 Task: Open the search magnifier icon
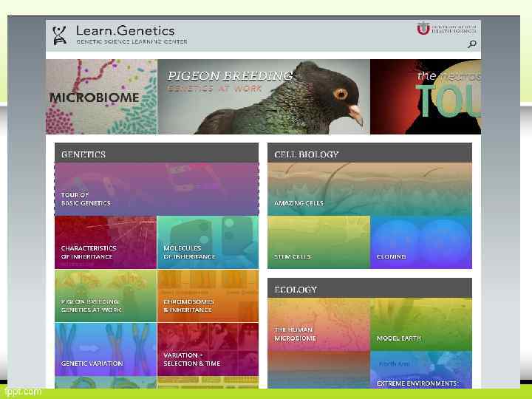click(x=472, y=44)
